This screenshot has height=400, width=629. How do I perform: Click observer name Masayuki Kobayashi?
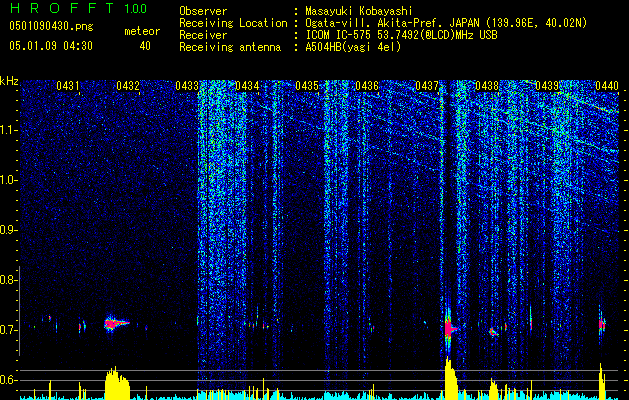pos(359,11)
